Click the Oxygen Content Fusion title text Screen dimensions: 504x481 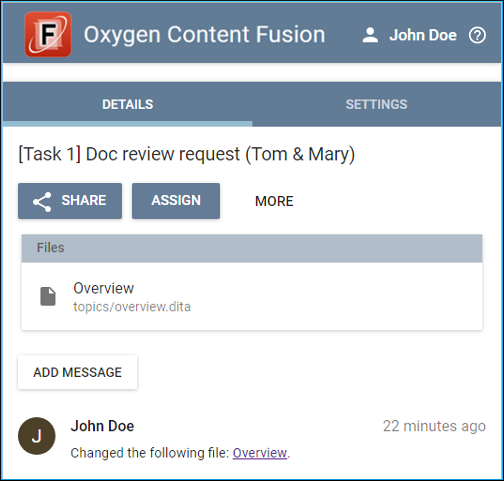click(204, 34)
